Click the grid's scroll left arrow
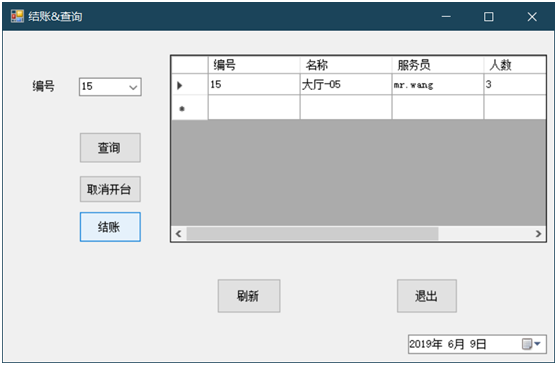Screen dimensions: 557x365 [179, 234]
